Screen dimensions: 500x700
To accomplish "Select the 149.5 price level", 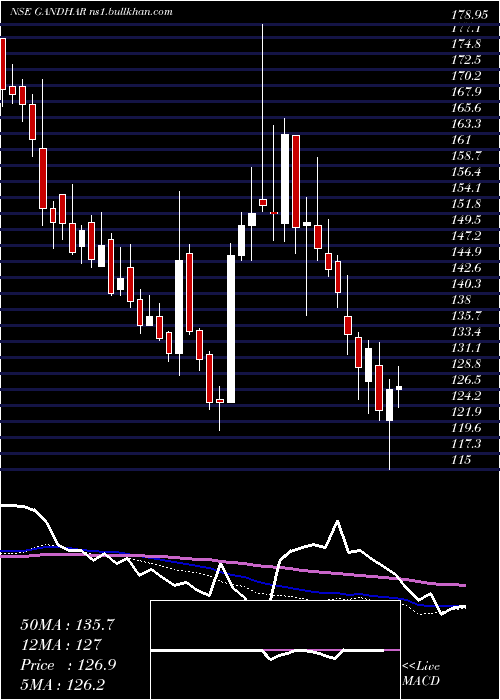I will tap(467, 220).
